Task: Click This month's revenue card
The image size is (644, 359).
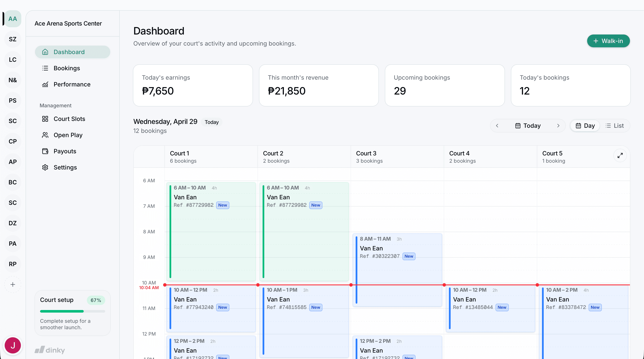Action: (319, 86)
